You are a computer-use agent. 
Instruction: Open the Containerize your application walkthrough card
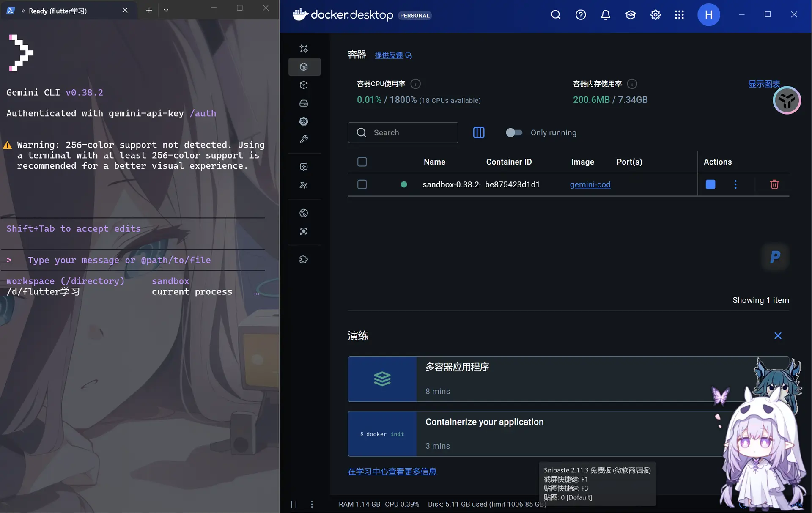point(568,434)
